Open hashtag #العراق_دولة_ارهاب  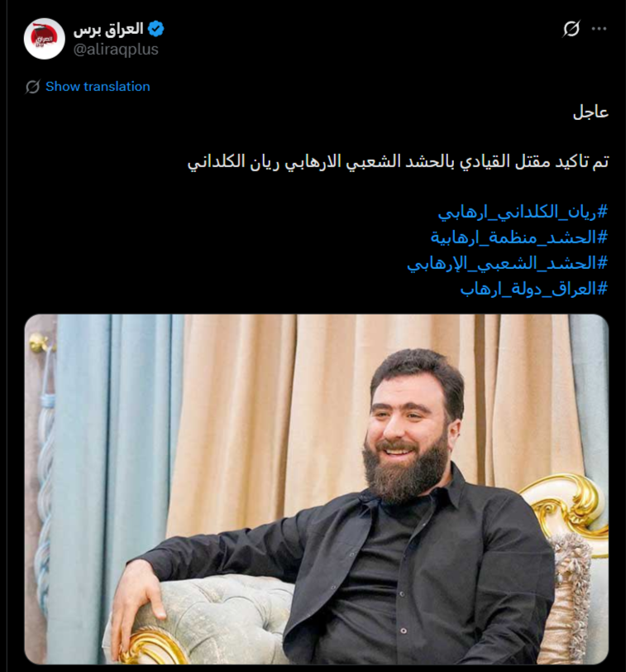534,289
